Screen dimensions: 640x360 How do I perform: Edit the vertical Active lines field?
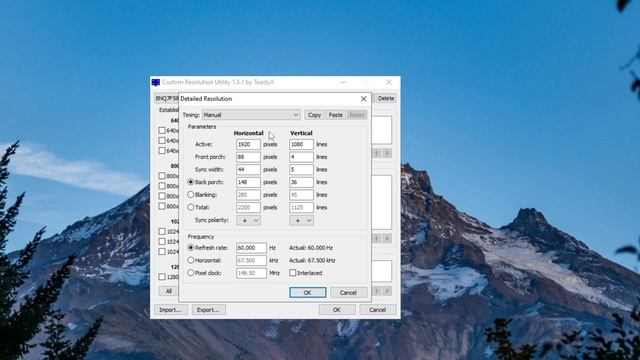[x=301, y=144]
